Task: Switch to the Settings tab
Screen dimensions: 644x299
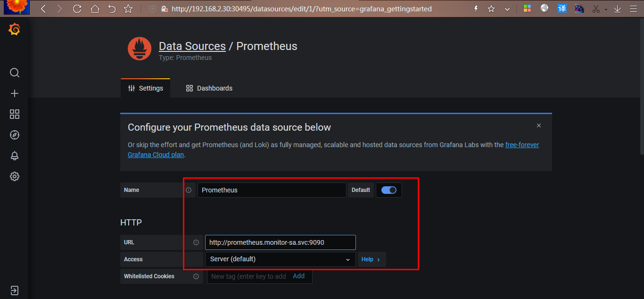Action: [x=146, y=88]
